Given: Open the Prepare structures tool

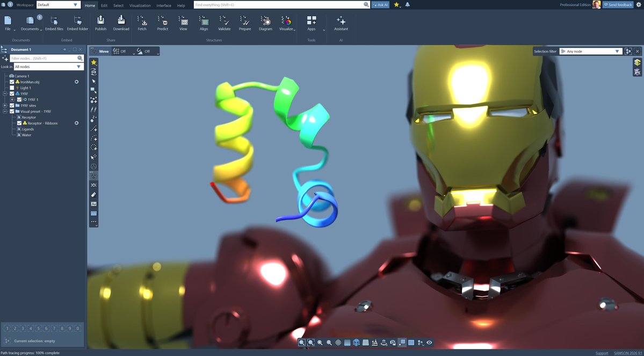Looking at the screenshot, I should tap(245, 23).
